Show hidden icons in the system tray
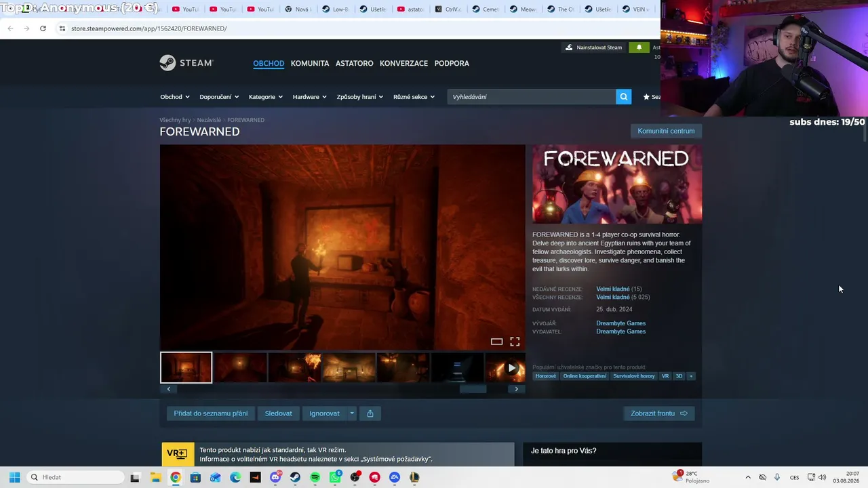Image resolution: width=868 pixels, height=488 pixels. pyautogui.click(x=748, y=477)
